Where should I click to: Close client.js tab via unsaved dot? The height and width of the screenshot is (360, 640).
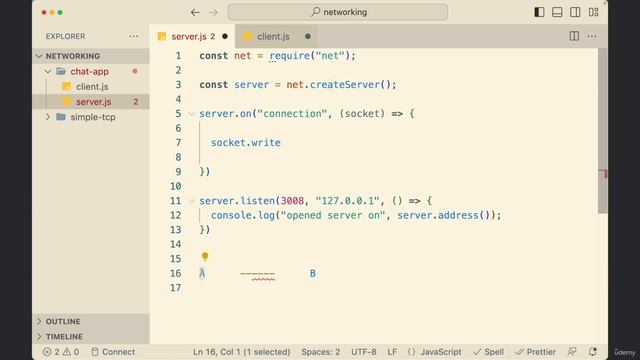tap(308, 36)
